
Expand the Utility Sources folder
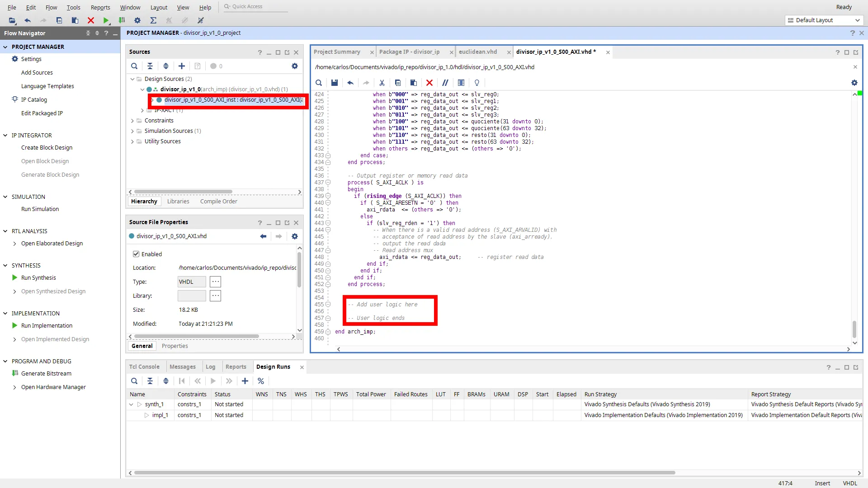(x=132, y=141)
